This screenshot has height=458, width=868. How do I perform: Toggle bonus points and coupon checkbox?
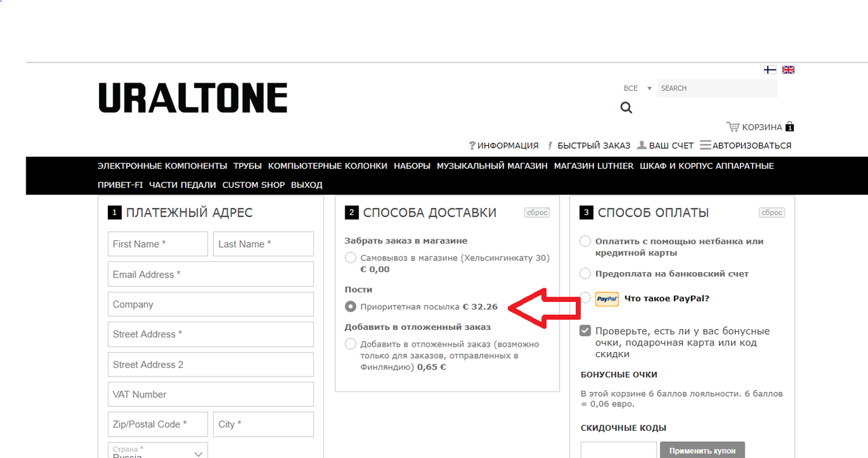pyautogui.click(x=585, y=330)
